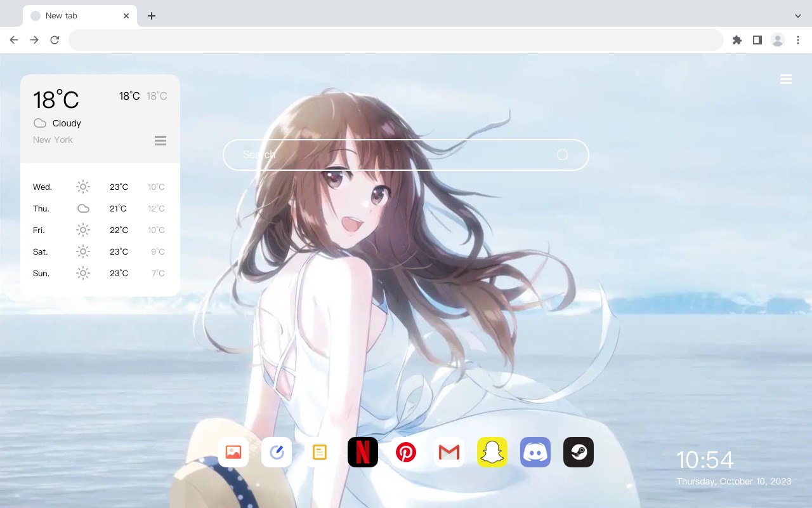Click the sun icon for Wednesday

point(83,187)
